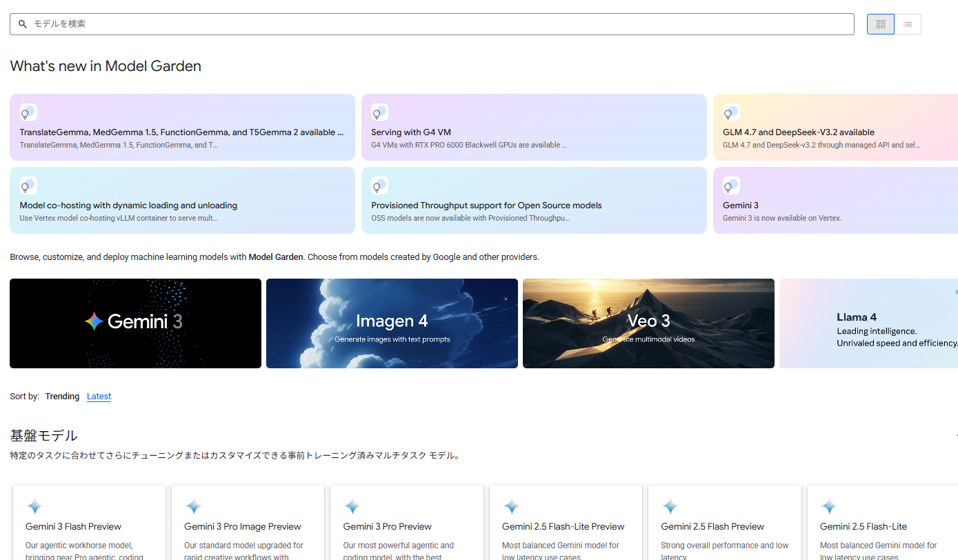The image size is (958, 560).
Task: Click the What's new in Model Garden heading
Action: (x=106, y=66)
